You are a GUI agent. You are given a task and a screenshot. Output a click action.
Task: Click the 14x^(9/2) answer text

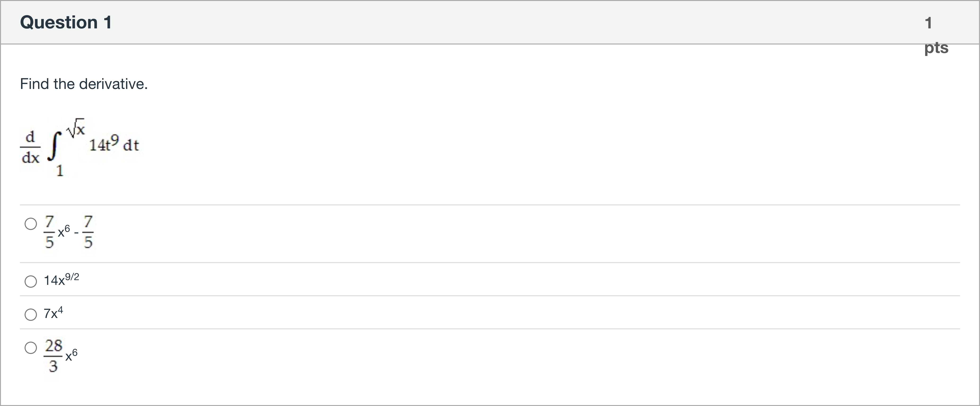[x=61, y=280]
